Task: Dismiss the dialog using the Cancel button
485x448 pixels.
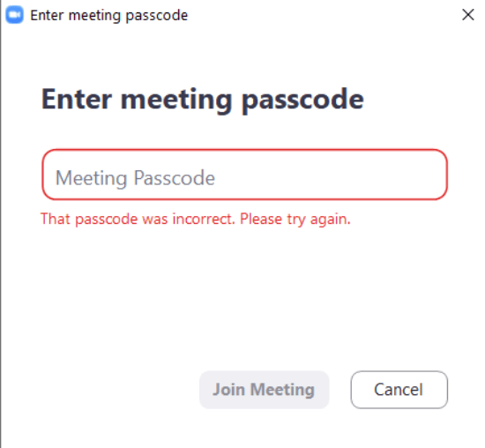Action: 399,390
